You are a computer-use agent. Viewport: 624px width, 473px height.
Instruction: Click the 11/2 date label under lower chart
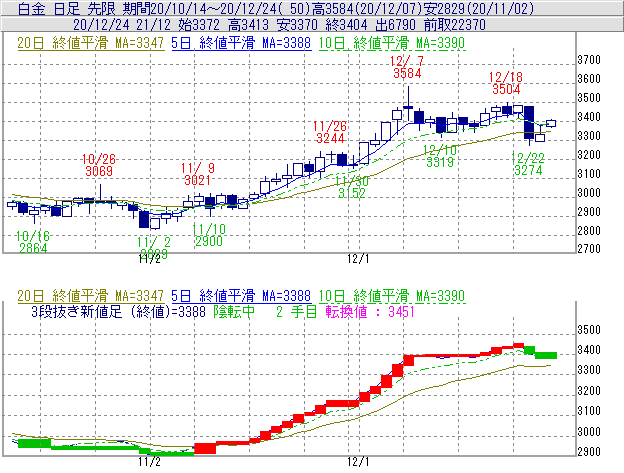pos(150,462)
